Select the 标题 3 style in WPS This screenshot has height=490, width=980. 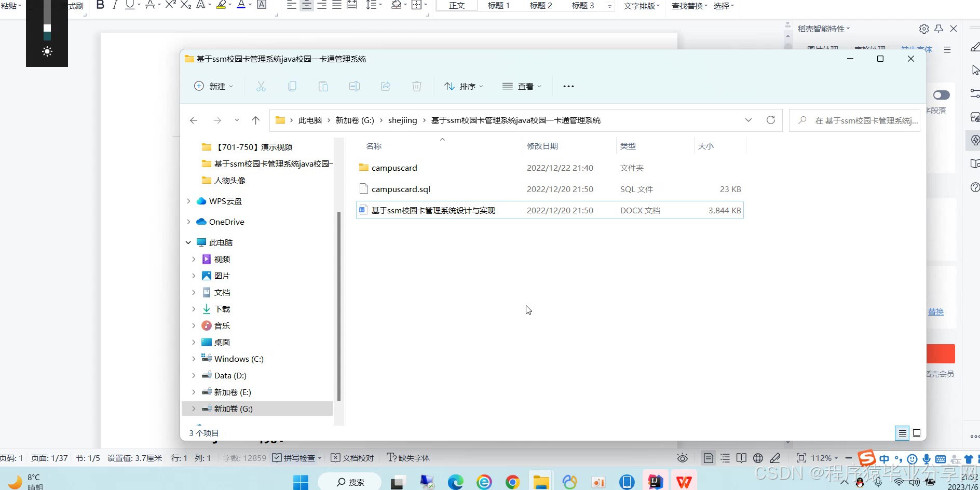click(583, 5)
